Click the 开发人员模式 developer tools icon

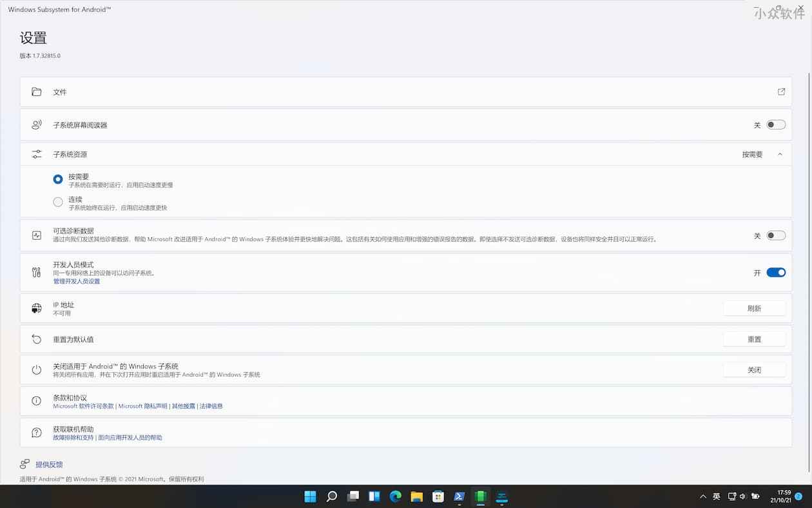pos(37,273)
